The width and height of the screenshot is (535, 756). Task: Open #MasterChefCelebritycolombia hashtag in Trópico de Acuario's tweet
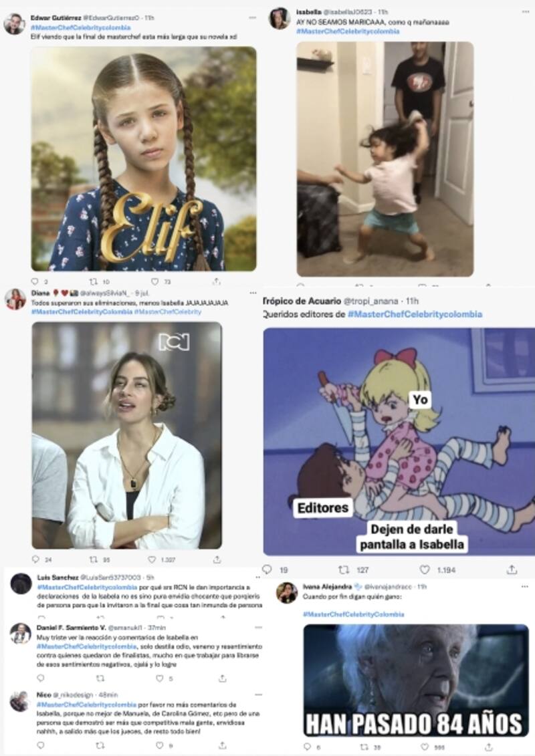point(415,314)
